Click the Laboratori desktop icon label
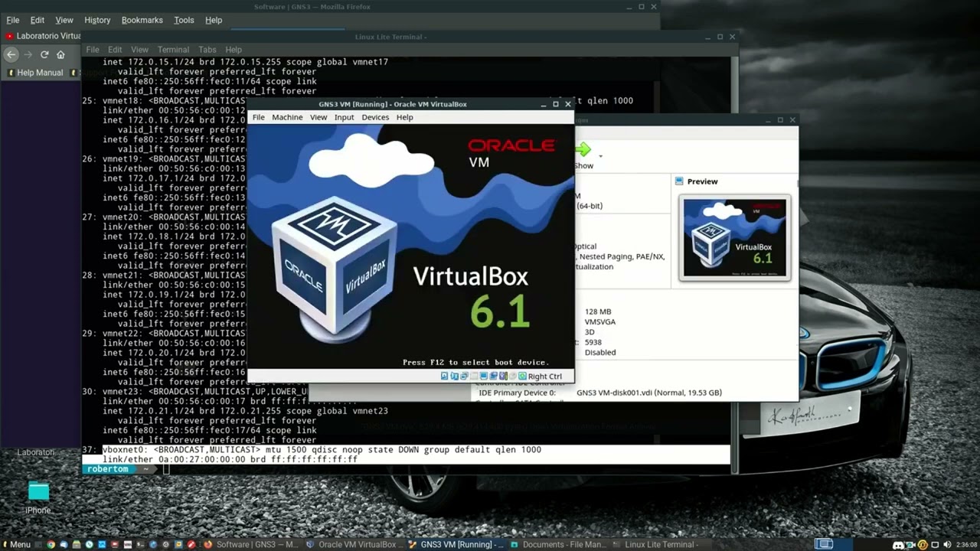 [36, 452]
